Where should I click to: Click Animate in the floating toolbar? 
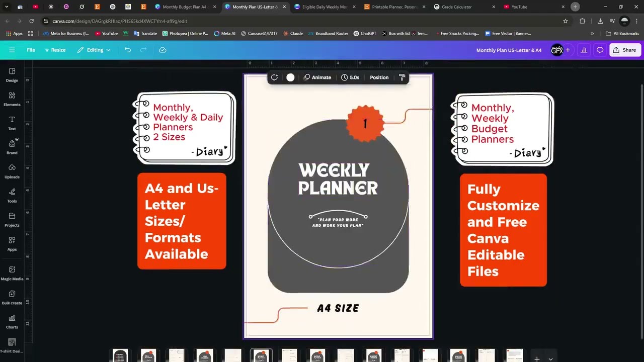tap(317, 77)
